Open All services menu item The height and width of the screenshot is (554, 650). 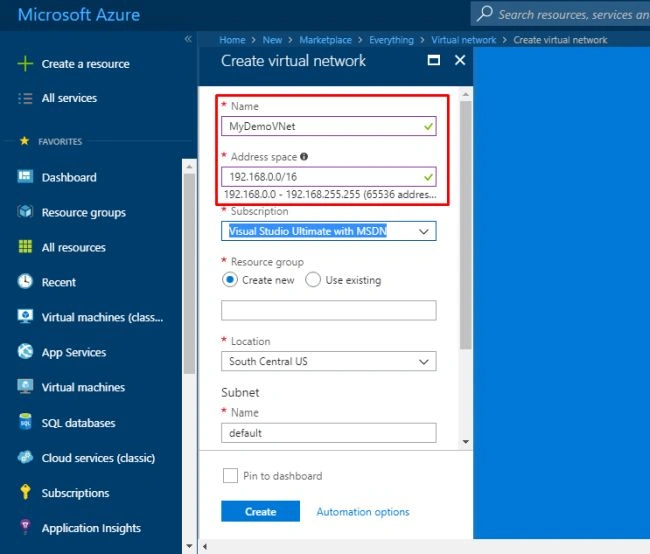69,98
